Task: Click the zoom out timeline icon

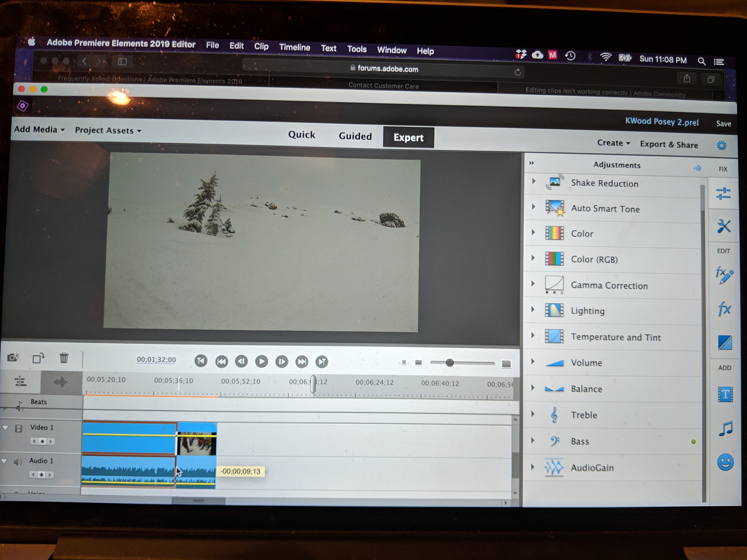Action: tap(418, 363)
